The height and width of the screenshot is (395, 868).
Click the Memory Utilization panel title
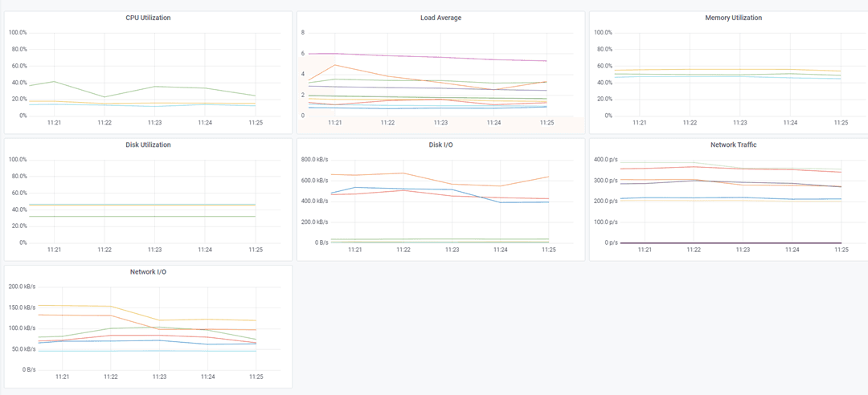coord(733,18)
